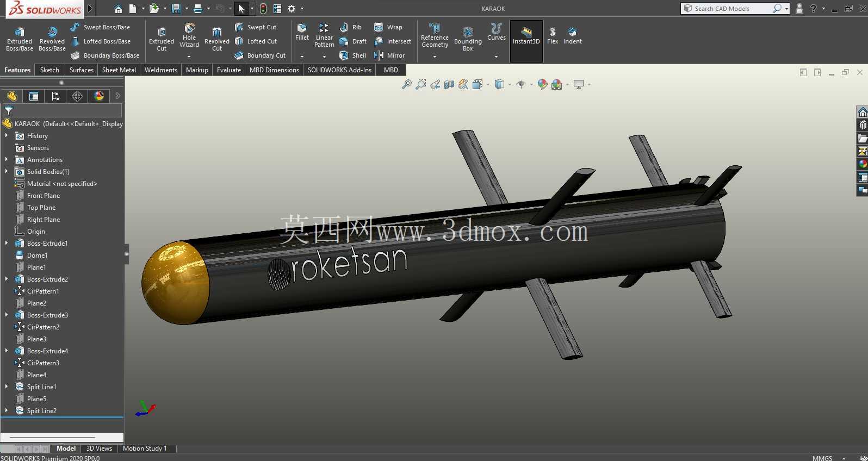Open the SOLIDWORKS Add-Ins tab
The image size is (868, 461).
tap(339, 70)
